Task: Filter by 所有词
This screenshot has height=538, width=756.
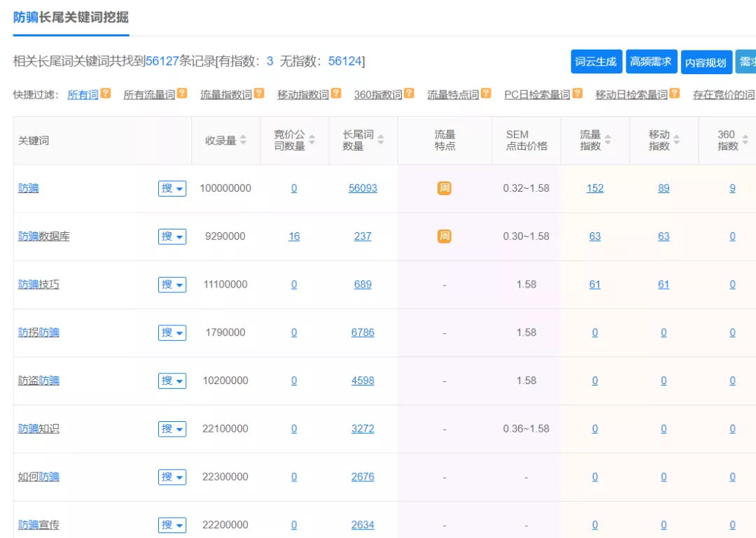Action: (x=83, y=94)
